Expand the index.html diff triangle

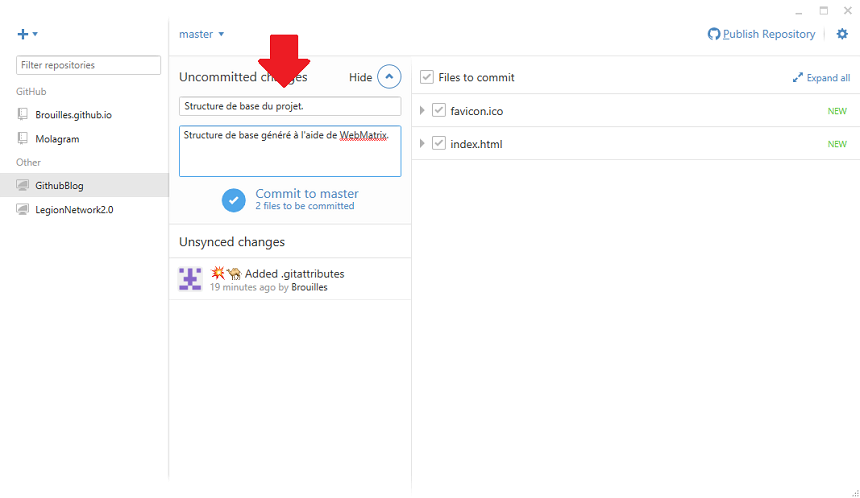click(423, 144)
